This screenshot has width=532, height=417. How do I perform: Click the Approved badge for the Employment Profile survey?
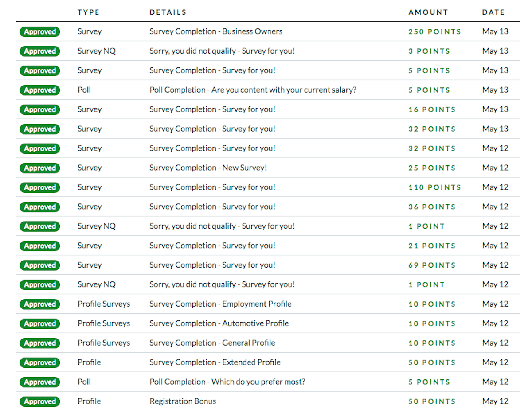(39, 304)
